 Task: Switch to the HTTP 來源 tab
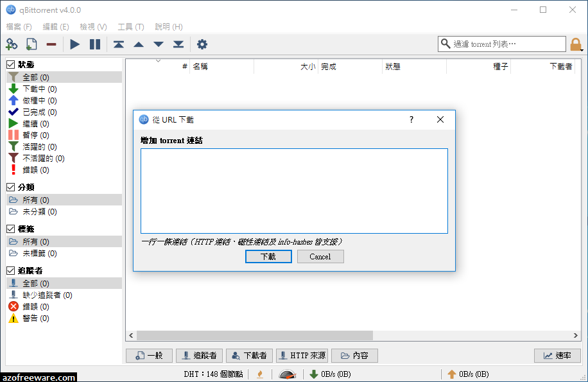point(302,355)
